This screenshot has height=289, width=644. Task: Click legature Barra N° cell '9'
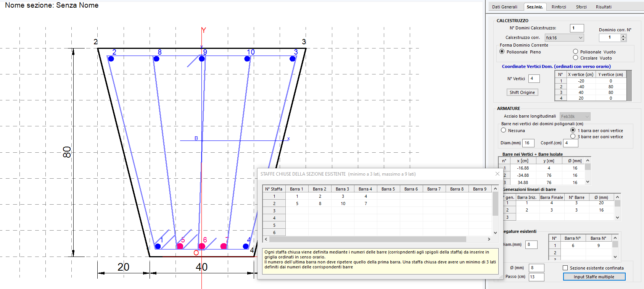[598, 245]
